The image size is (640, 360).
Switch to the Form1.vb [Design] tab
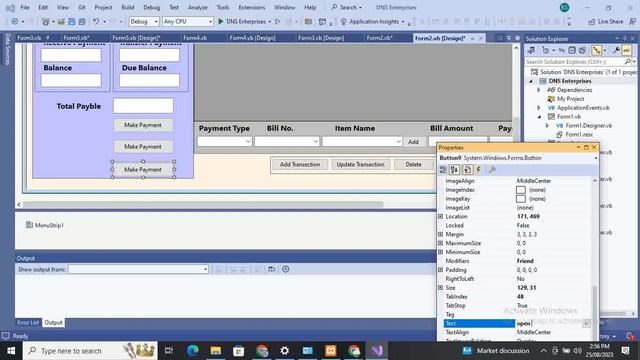pos(321,38)
